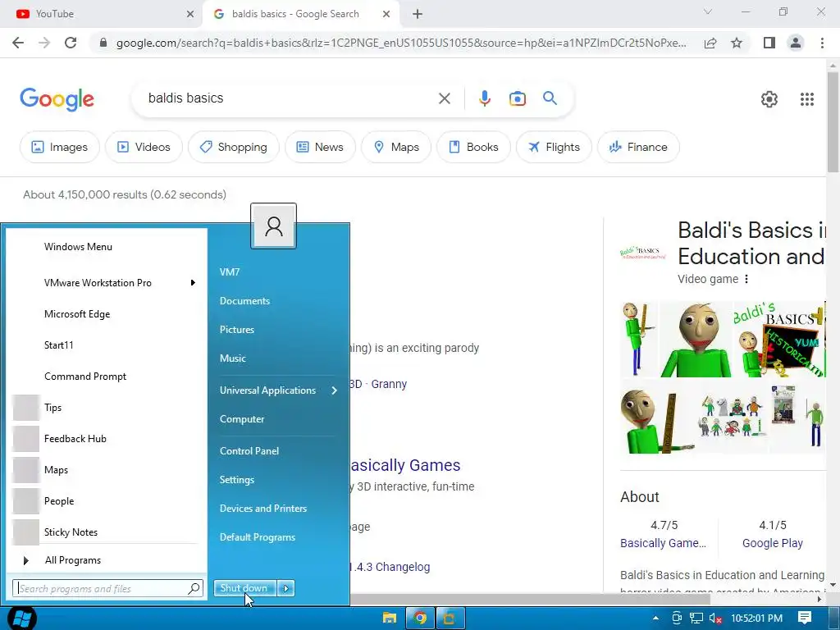
Task: Clear the search box with the X icon
Action: [x=444, y=98]
